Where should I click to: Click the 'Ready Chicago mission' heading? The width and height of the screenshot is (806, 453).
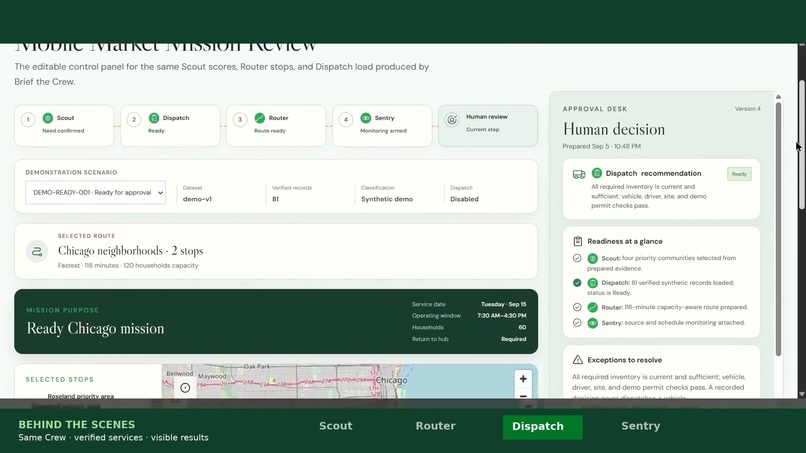[95, 328]
